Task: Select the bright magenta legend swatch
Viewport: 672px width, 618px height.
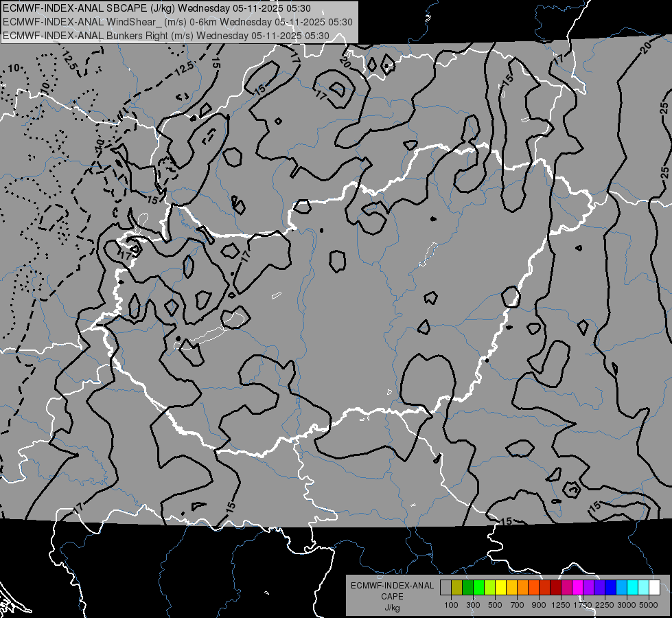Action: point(578,587)
